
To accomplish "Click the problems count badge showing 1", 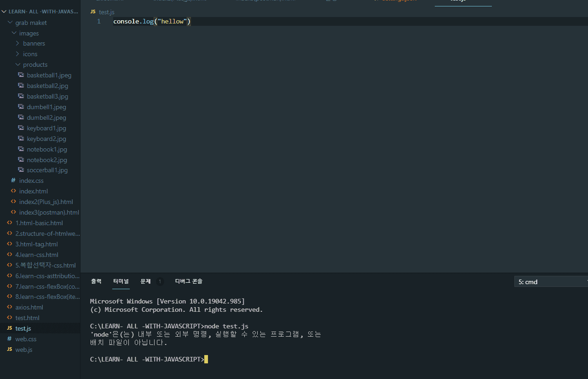I will (x=160, y=281).
